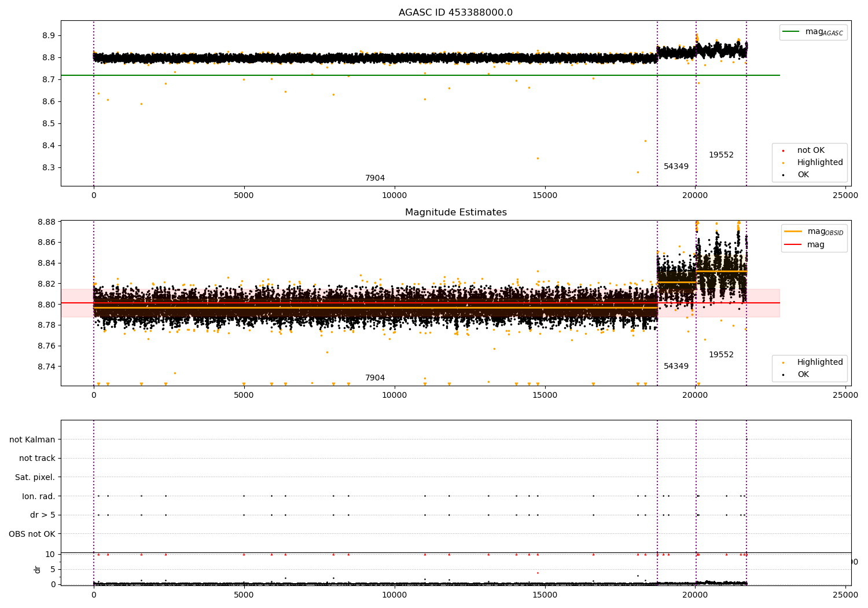This screenshot has width=868, height=608.
Task: Click the "dr > 5" row label
Action: [x=43, y=515]
